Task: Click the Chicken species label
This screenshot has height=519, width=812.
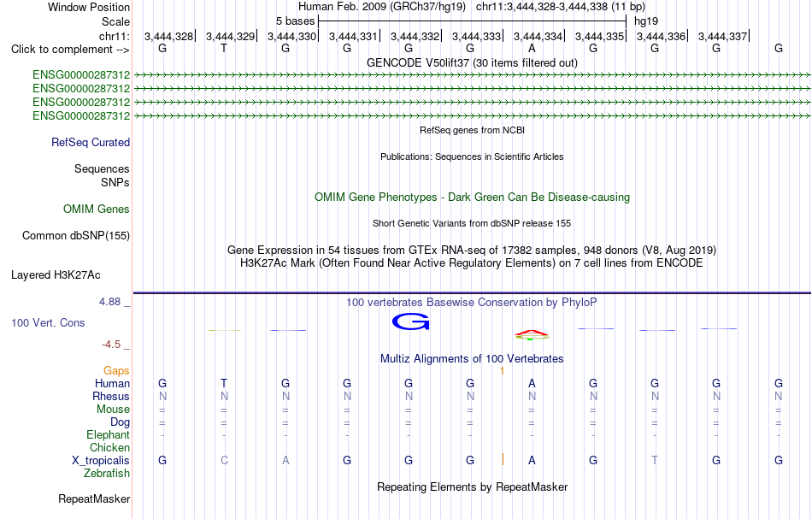Action: [109, 447]
